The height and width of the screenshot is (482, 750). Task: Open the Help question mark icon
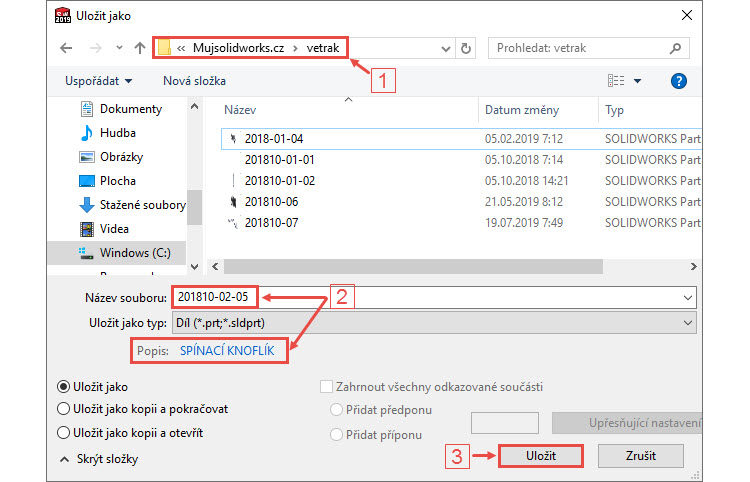(x=679, y=81)
